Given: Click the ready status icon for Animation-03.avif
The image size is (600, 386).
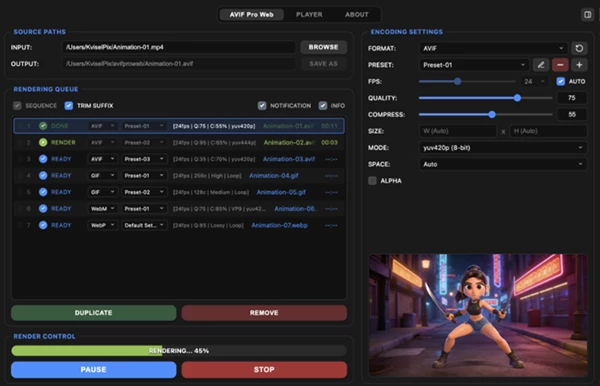Looking at the screenshot, I should click(x=43, y=159).
